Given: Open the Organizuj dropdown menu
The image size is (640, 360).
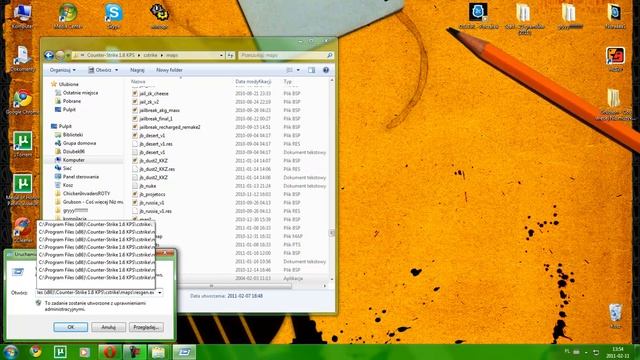Looking at the screenshot, I should [x=62, y=70].
